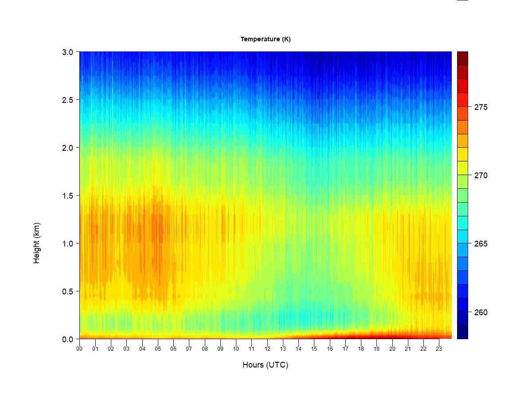Click the hour tick label 12

click(x=267, y=348)
